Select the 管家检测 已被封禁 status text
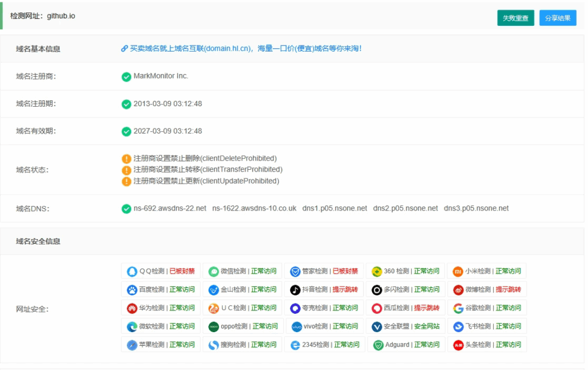 (x=345, y=271)
